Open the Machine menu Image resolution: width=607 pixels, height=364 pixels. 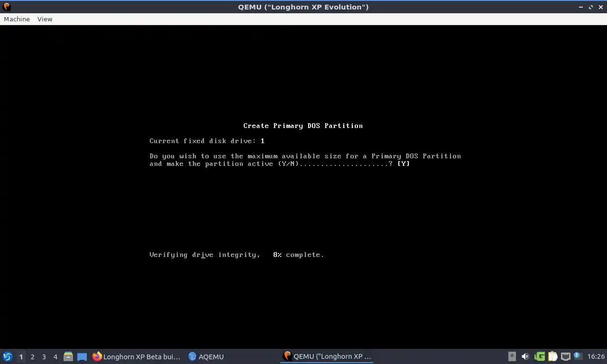point(17,19)
